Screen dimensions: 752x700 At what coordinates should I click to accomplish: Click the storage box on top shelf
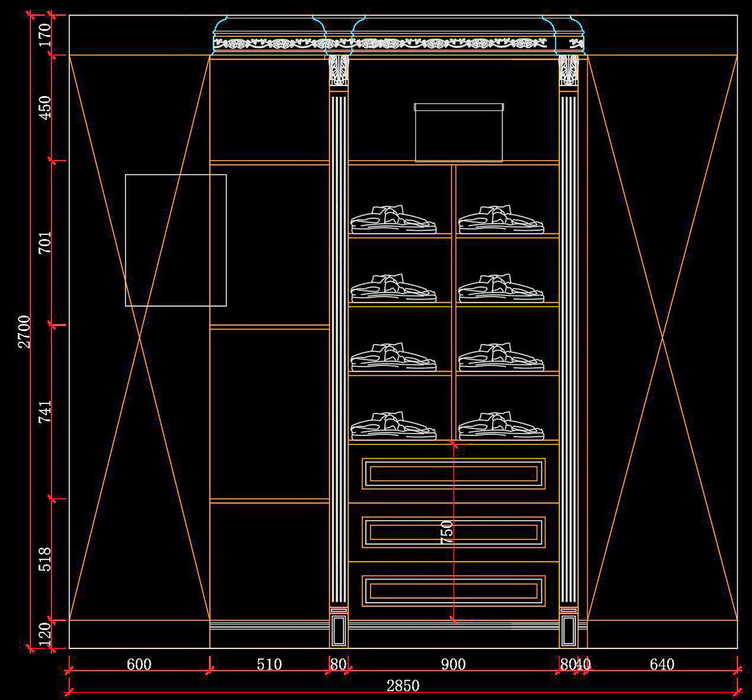pos(459,133)
